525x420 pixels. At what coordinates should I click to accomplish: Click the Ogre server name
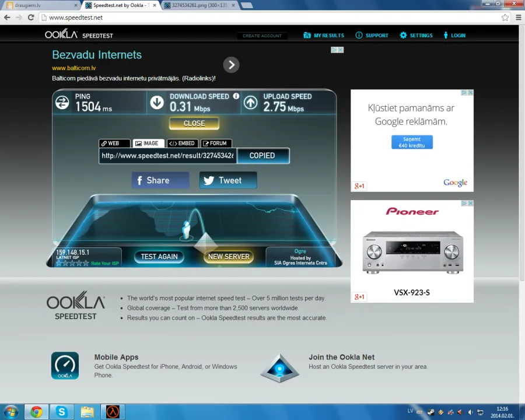click(300, 251)
